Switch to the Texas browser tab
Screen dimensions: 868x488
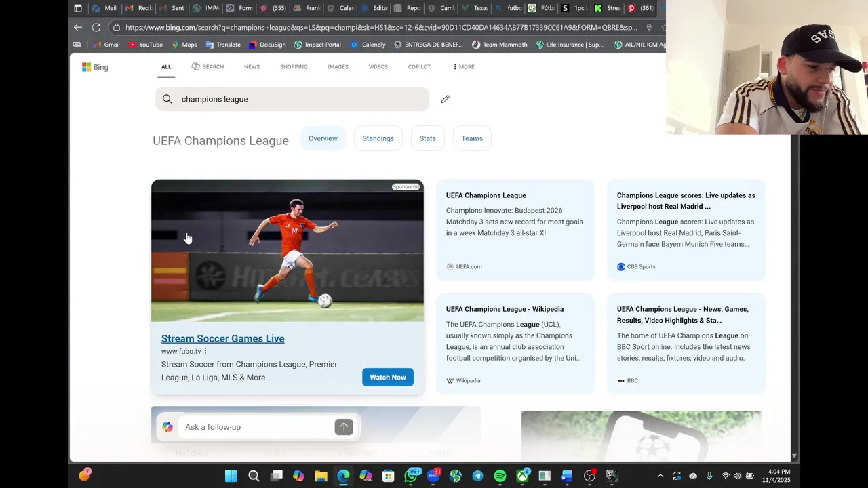coord(475,8)
